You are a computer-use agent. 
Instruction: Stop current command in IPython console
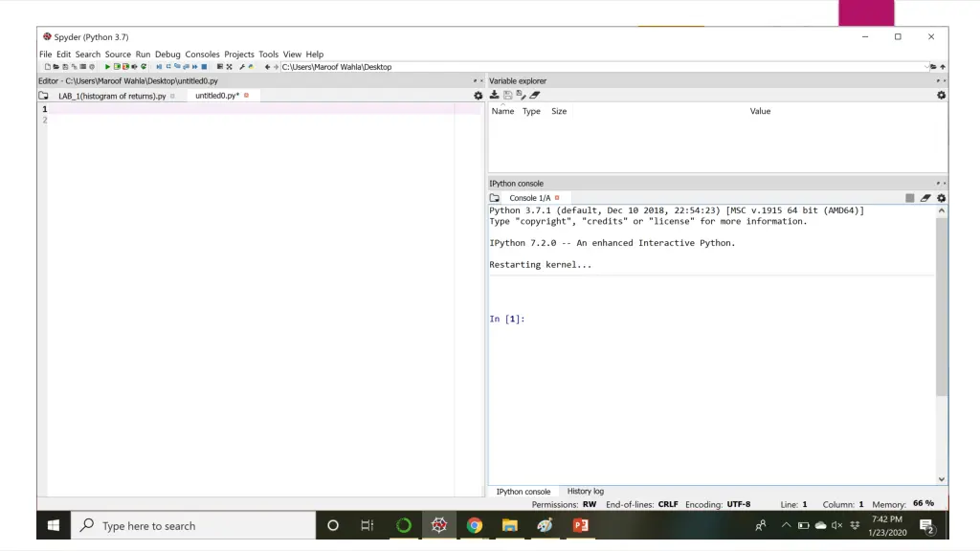point(910,198)
